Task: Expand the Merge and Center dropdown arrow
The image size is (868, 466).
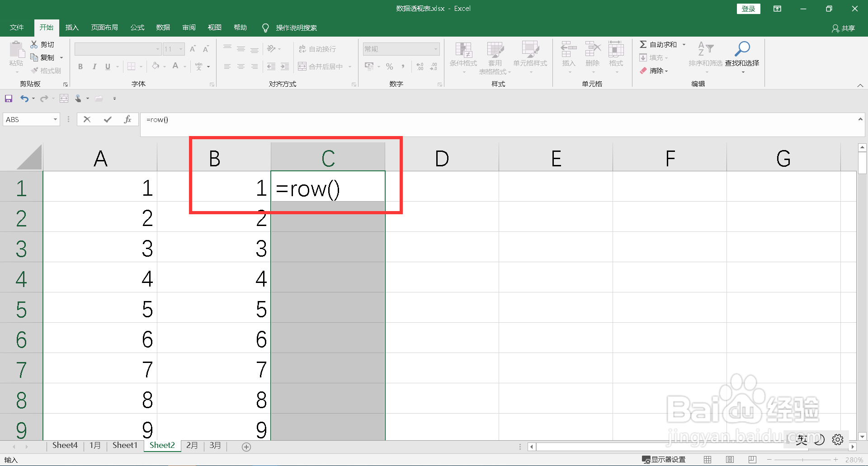Action: click(x=350, y=66)
